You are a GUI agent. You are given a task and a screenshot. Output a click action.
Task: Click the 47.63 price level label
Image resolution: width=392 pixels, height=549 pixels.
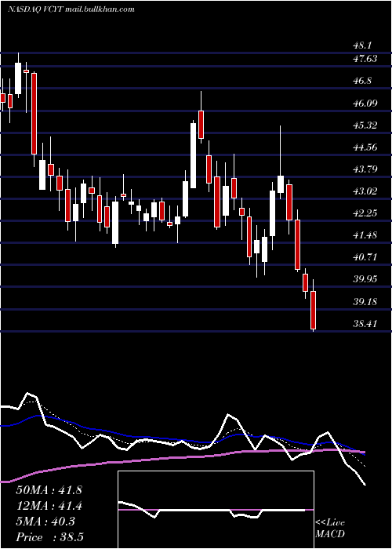[365, 59]
